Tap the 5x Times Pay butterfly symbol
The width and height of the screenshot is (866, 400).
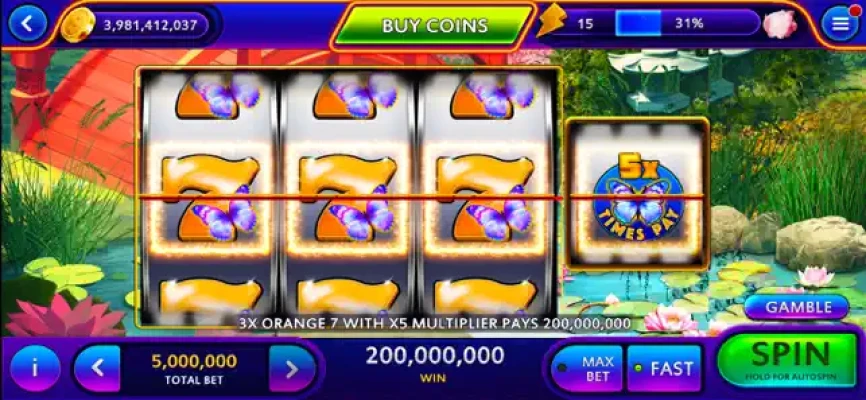(638, 197)
